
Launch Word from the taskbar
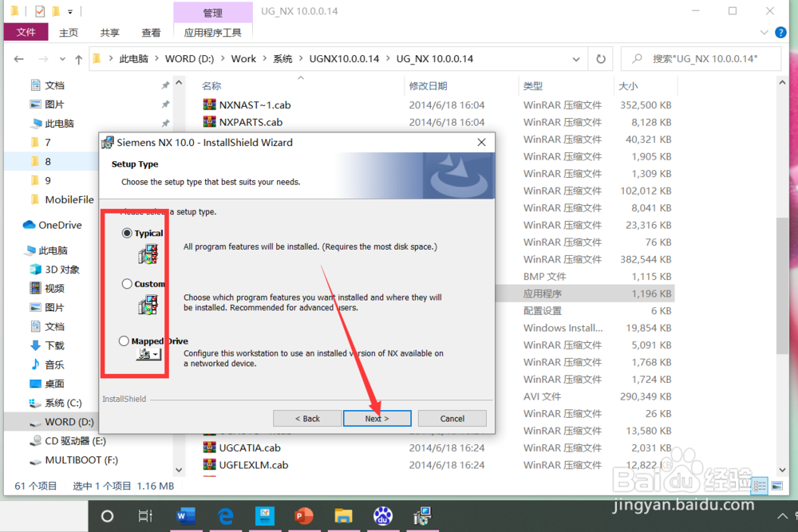(186, 516)
